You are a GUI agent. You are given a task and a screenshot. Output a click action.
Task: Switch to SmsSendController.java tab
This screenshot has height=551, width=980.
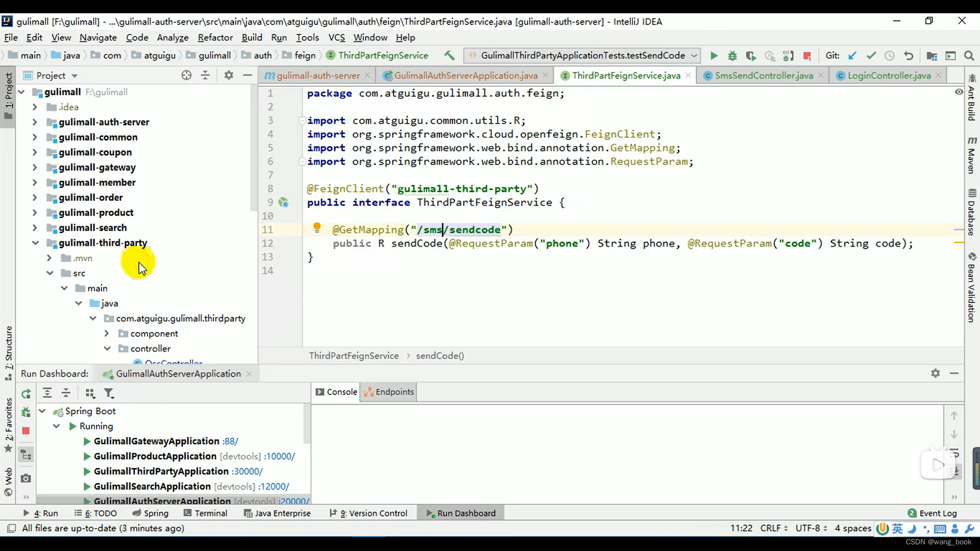click(x=764, y=76)
